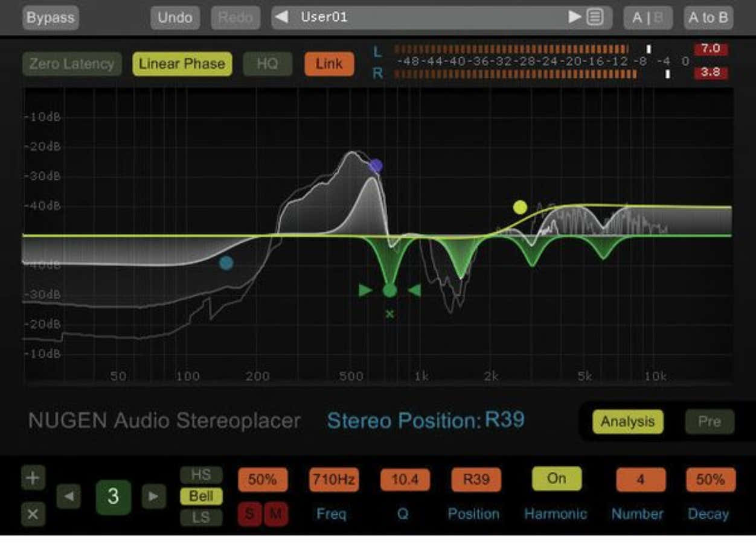Reset the right channel peak value 3.8

711,73
